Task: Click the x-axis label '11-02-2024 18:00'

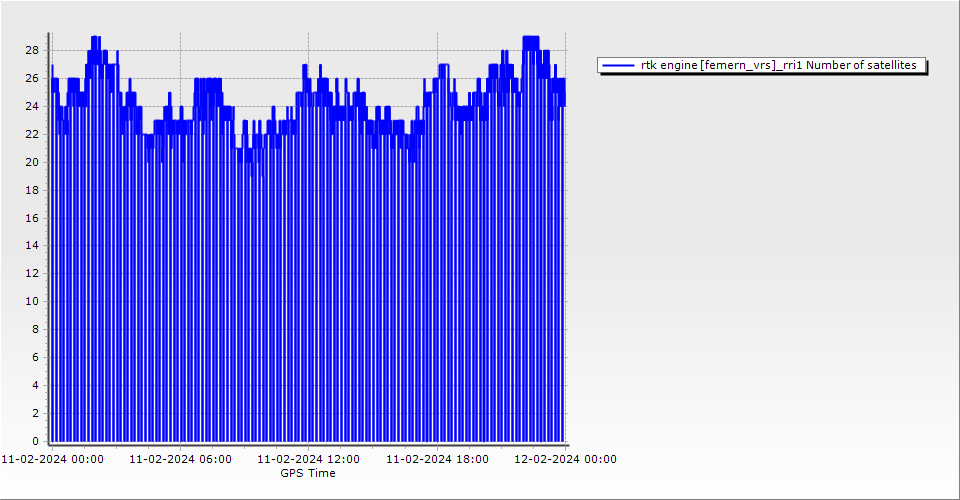Action: 437,460
